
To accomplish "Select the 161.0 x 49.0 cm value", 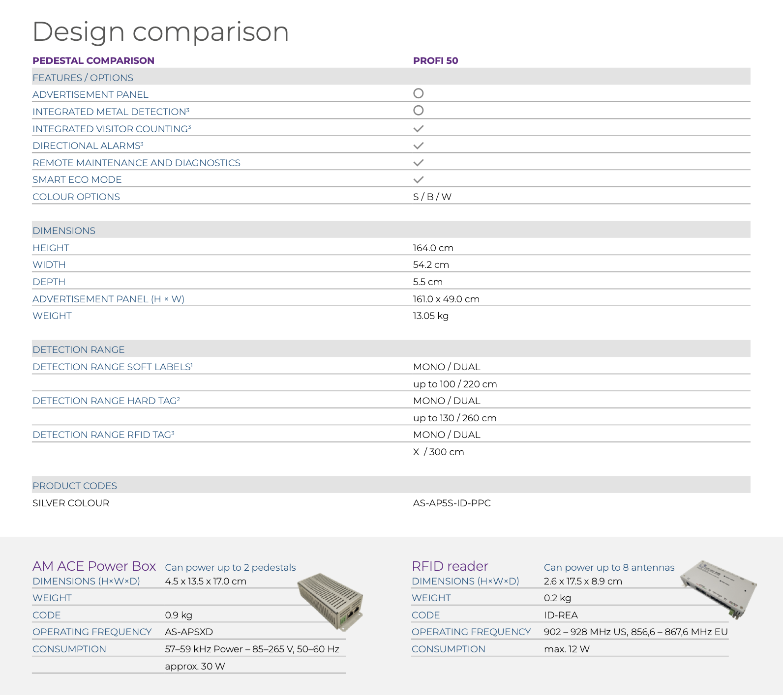I will coord(446,299).
